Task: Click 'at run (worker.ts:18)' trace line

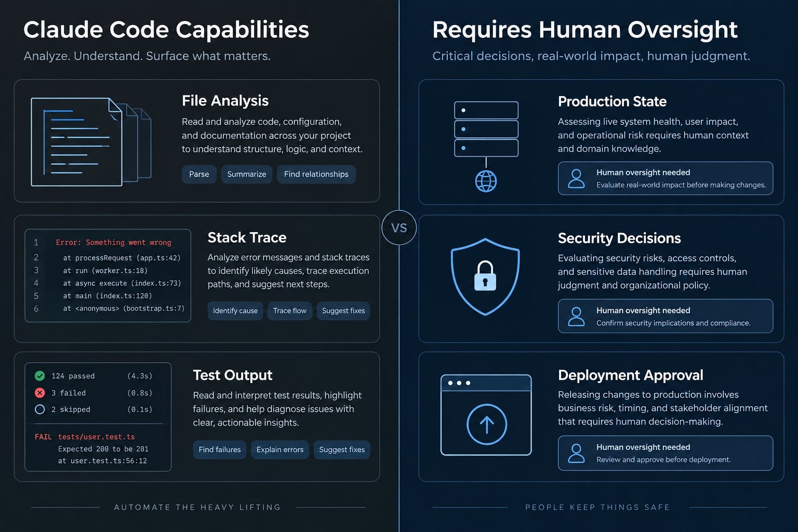Action: (105, 271)
